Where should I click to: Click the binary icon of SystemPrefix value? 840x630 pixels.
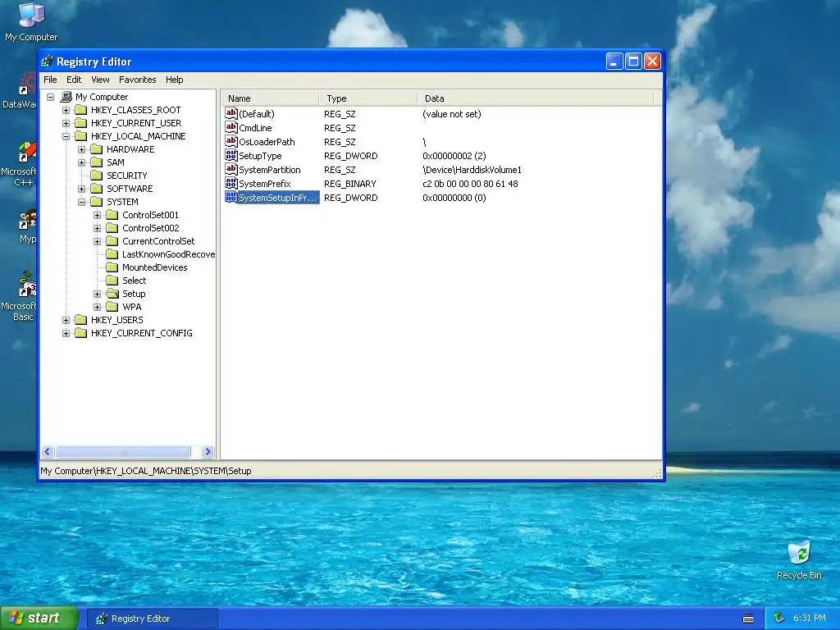click(231, 183)
